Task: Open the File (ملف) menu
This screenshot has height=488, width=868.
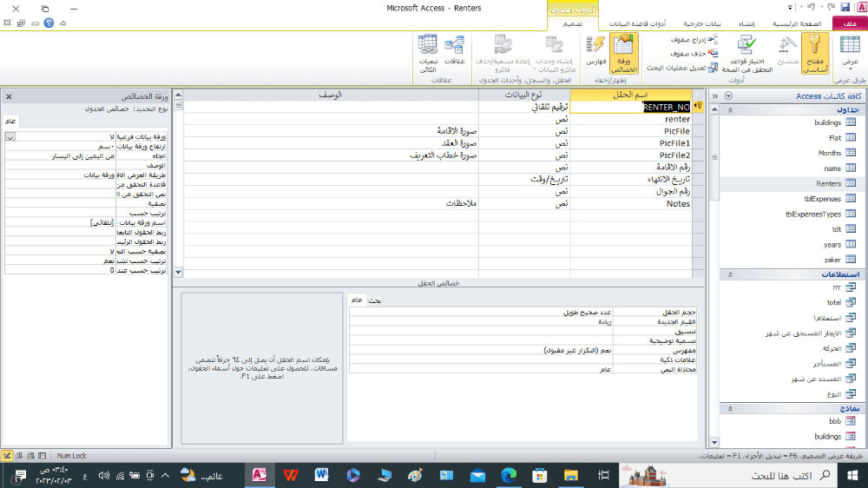Action: coord(848,23)
